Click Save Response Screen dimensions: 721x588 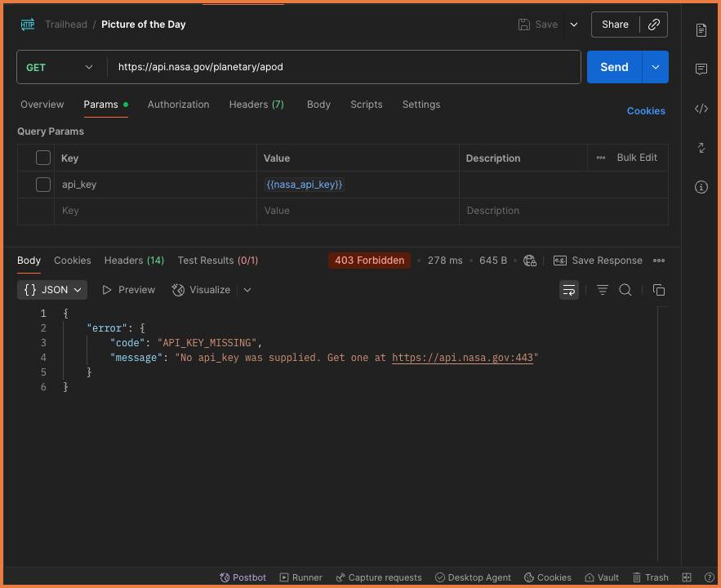click(x=598, y=261)
